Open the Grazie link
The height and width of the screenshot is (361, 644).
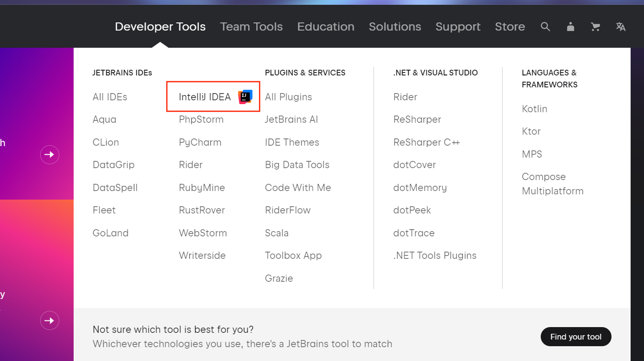tap(279, 278)
